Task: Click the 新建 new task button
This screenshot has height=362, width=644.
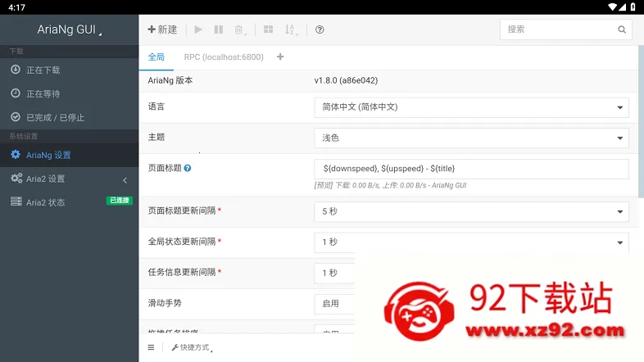Action: click(x=163, y=29)
